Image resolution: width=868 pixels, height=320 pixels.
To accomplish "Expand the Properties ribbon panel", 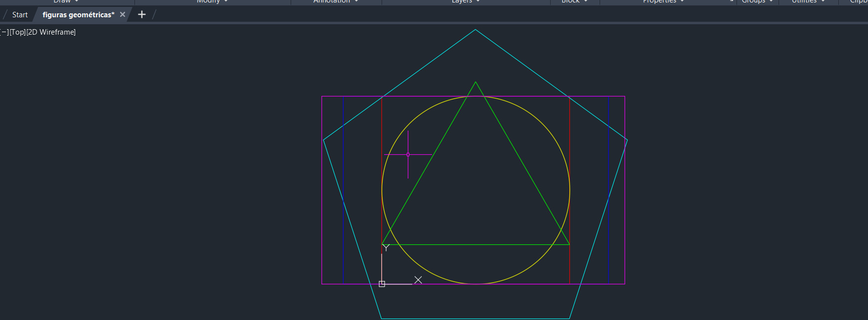I will pos(663,1).
